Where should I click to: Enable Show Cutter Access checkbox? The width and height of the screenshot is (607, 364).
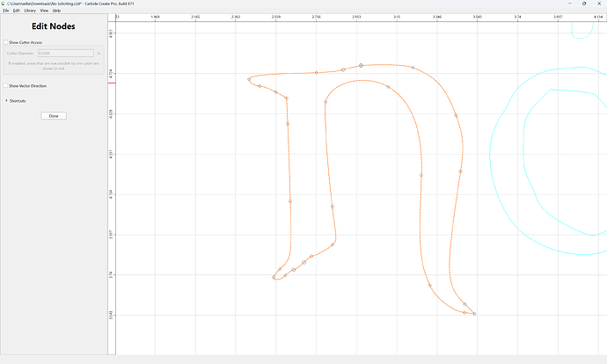pyautogui.click(x=5, y=42)
